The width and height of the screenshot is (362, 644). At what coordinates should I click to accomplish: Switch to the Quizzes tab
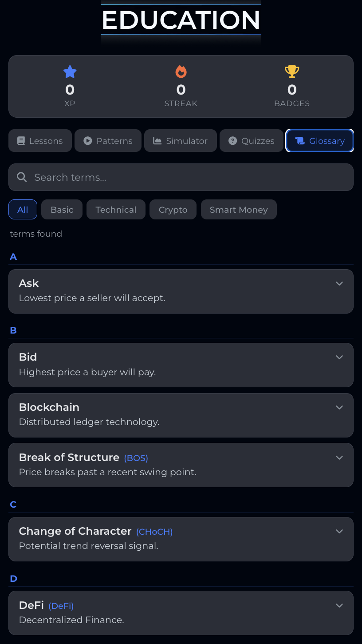pyautogui.click(x=252, y=141)
